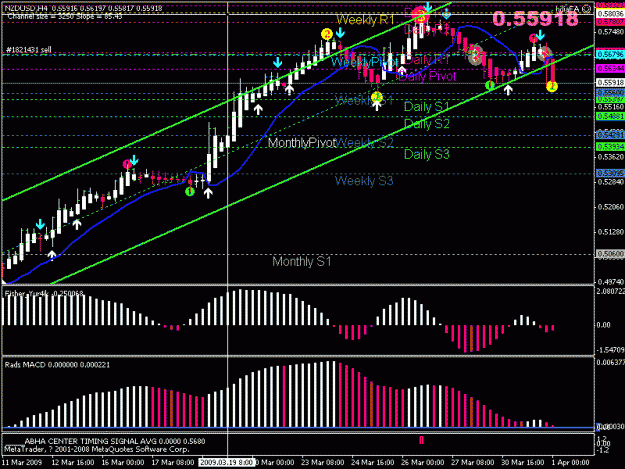Image resolution: width=625 pixels, height=469 pixels.
Task: Click the crosshair date box 2009.03.19 8:00
Action: point(226,462)
